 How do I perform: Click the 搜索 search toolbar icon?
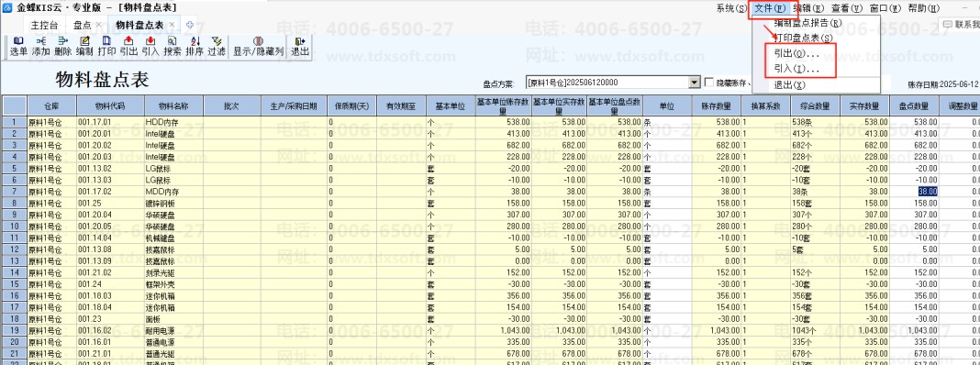pos(173,46)
